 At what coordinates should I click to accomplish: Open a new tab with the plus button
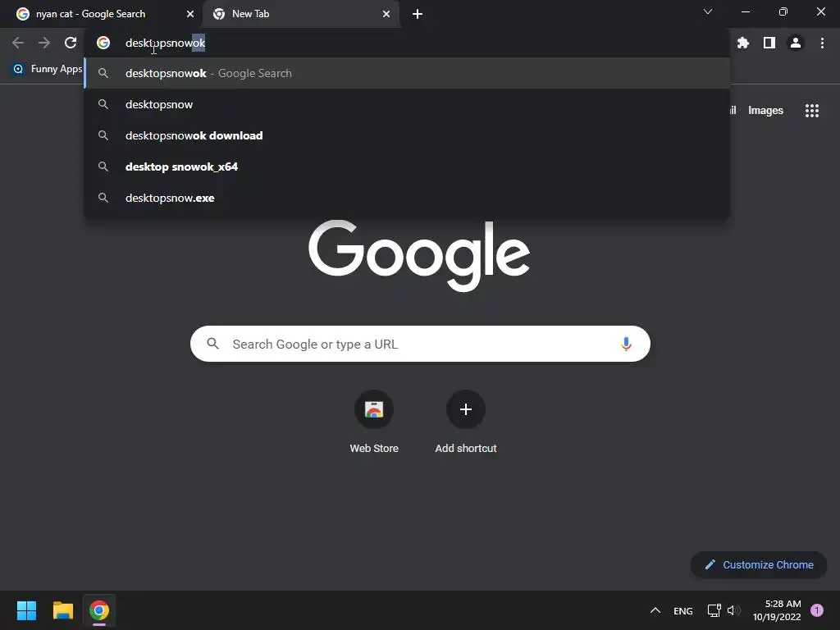coord(418,14)
